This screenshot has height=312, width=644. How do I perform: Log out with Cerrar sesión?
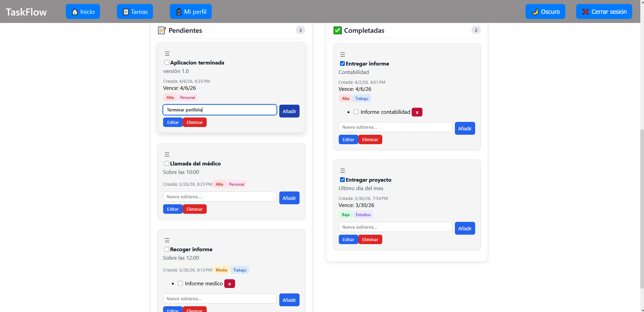pyautogui.click(x=604, y=12)
